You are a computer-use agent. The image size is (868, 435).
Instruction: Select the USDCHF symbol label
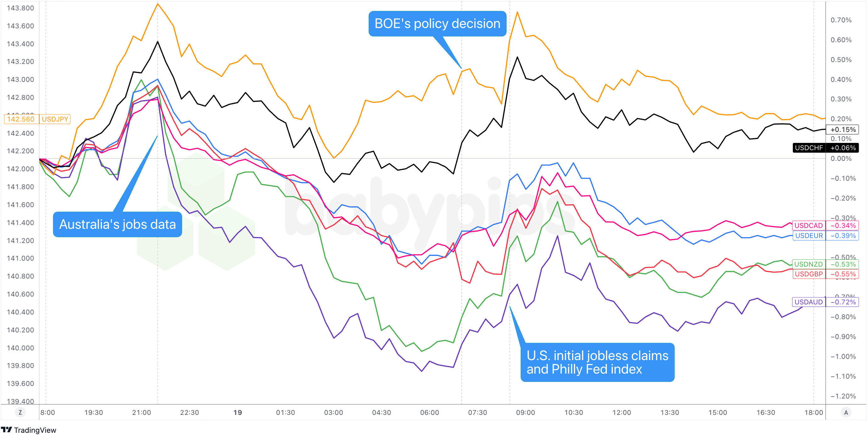click(x=809, y=148)
